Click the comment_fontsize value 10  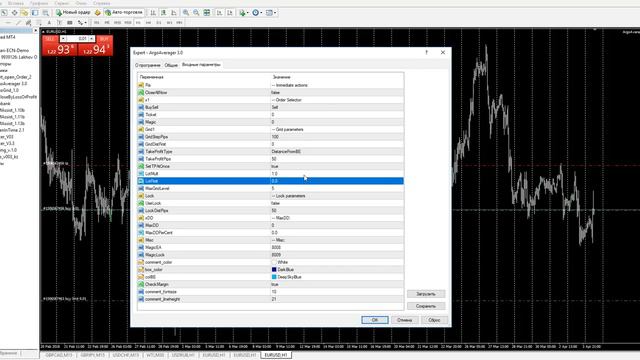click(274, 292)
